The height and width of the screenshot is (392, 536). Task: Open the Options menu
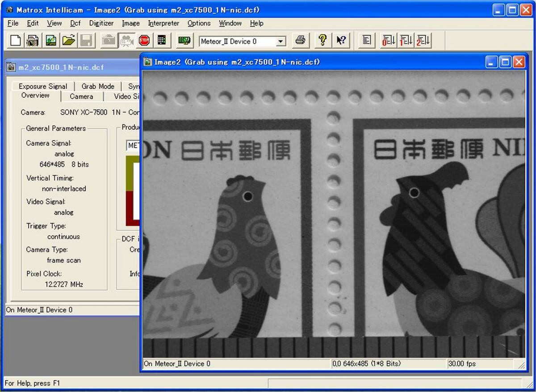[x=199, y=23]
